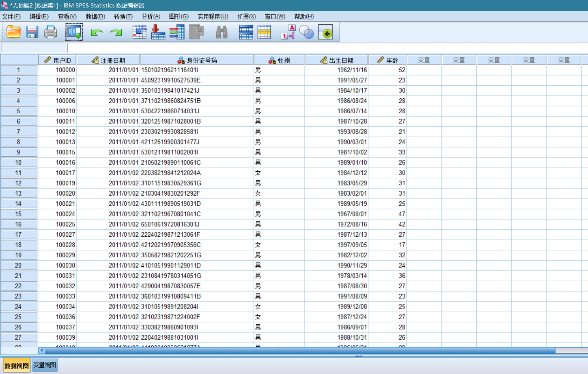This screenshot has height=374, width=588.
Task: Select the 注册日期 column header
Action: click(108, 60)
